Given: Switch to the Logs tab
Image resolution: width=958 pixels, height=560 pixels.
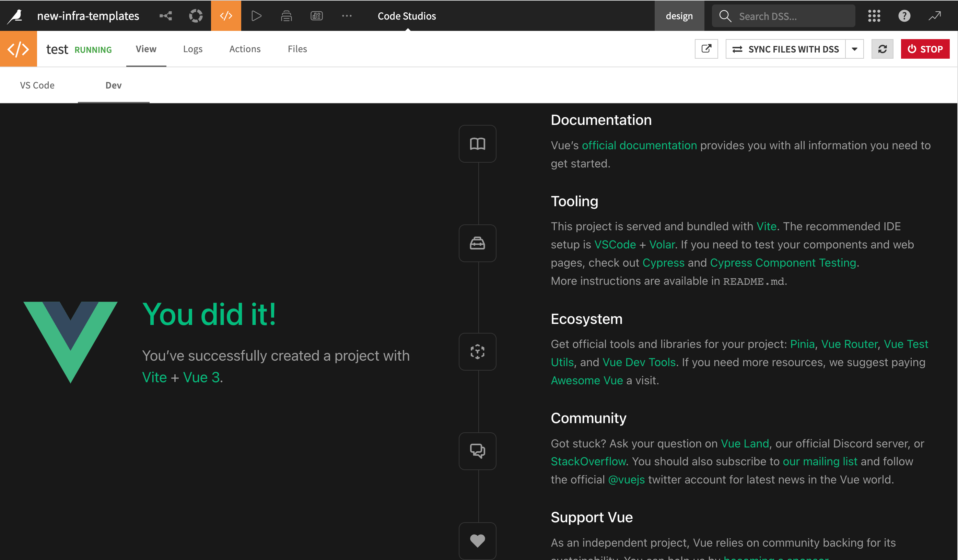Looking at the screenshot, I should (193, 49).
